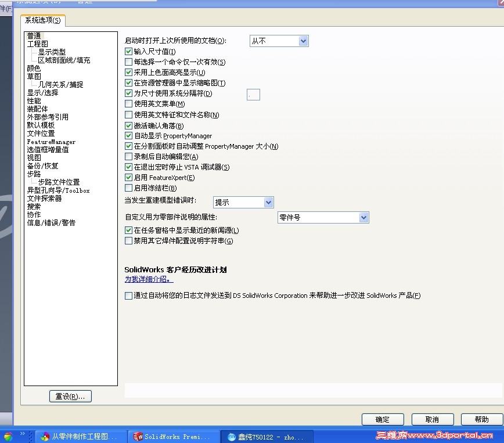Image resolution: width=504 pixels, height=443 pixels.
Task: Enable 禁用其它焊件配置说明字符串 checkbox
Action: coord(128,241)
